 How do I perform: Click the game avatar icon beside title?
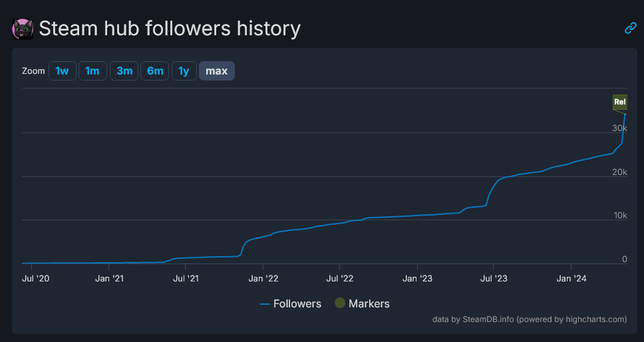coord(23,29)
